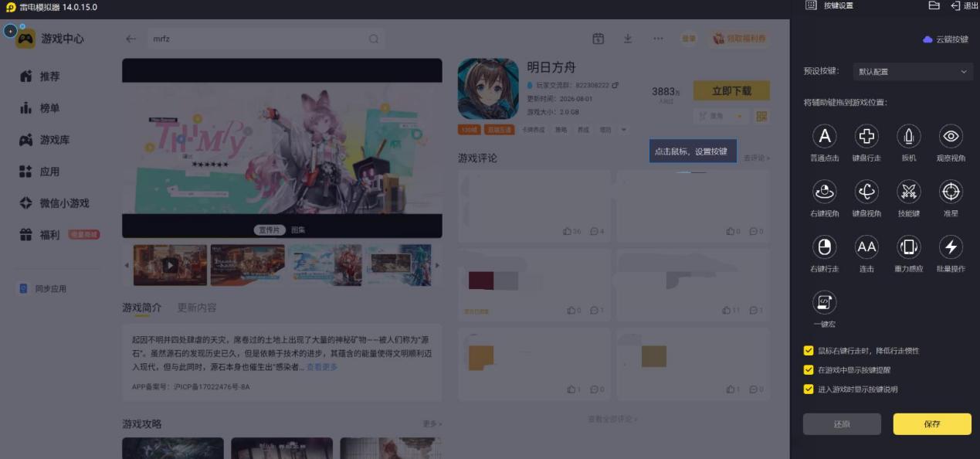The image size is (980, 459).
Task: Toggle 进入游戏时显示按键说明 checkbox
Action: (x=809, y=389)
